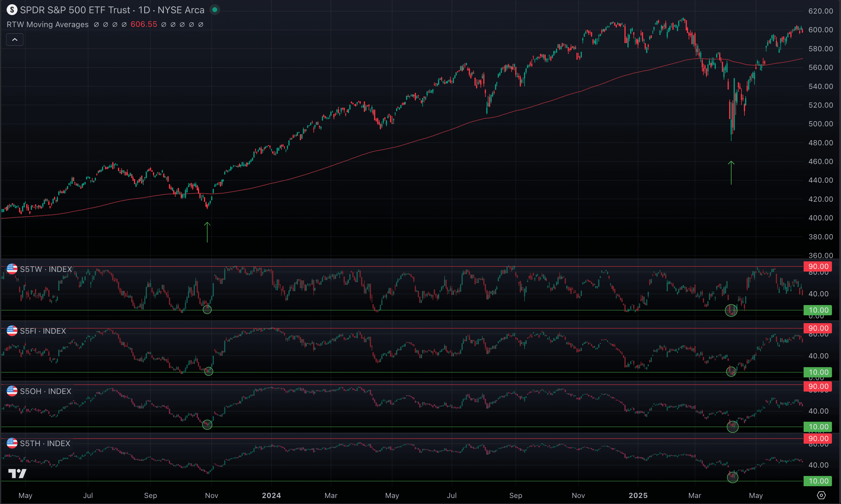Click green up arrow near April 2025 low

click(x=731, y=172)
